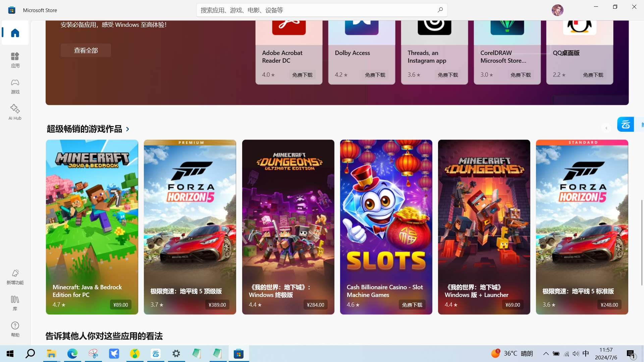Click the 查看全部 button
644x362 pixels.
pyautogui.click(x=86, y=50)
